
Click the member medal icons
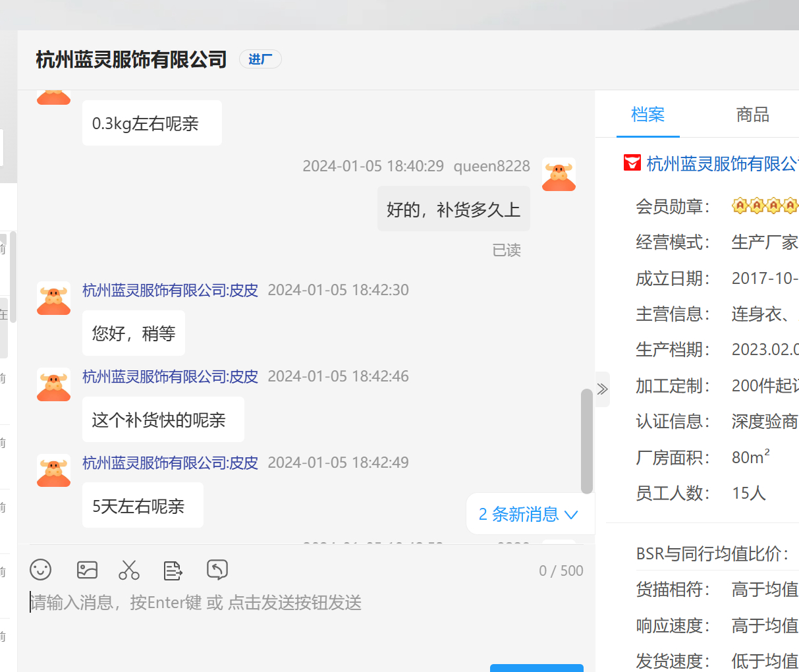(x=764, y=206)
